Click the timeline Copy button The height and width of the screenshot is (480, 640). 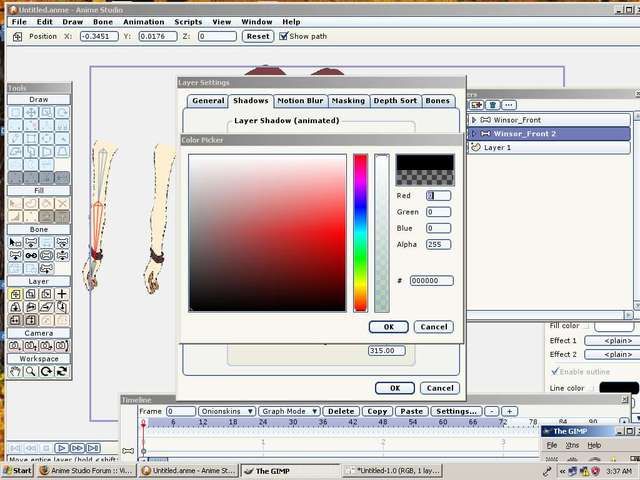point(377,411)
